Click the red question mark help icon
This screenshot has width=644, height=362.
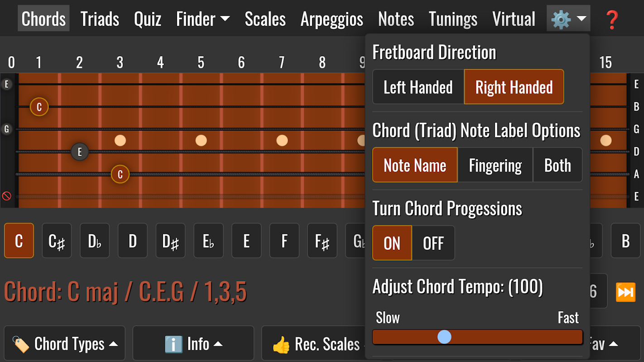tap(612, 19)
